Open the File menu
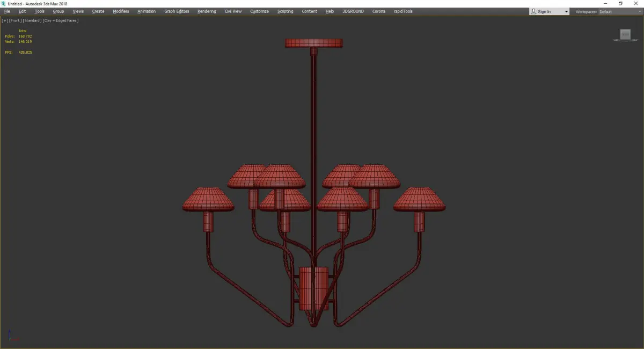This screenshot has width=644, height=349. click(x=7, y=11)
